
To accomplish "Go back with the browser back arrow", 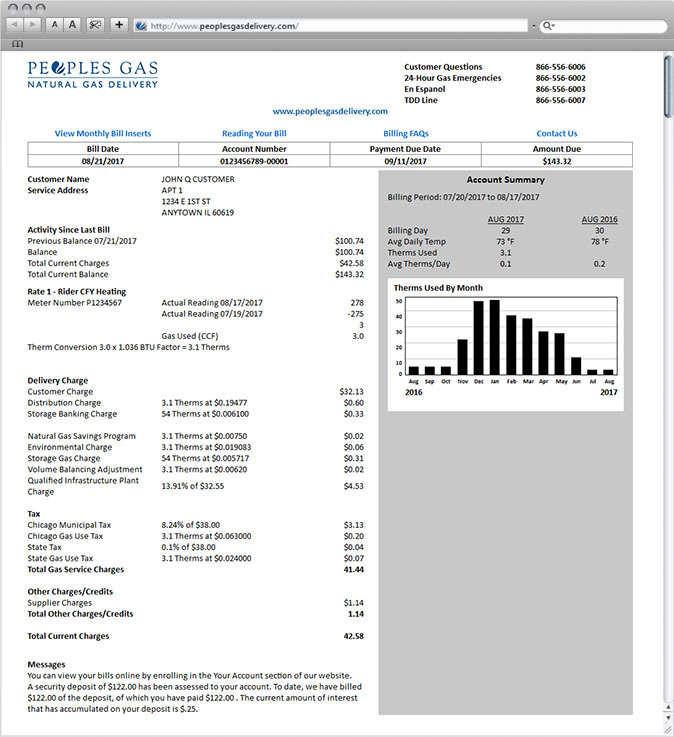I will [15, 24].
